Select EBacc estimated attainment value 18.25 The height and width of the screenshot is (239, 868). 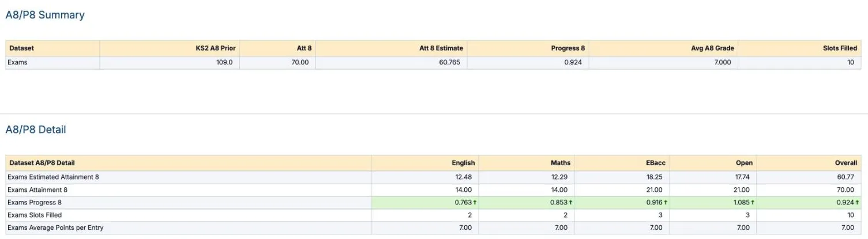pos(654,177)
